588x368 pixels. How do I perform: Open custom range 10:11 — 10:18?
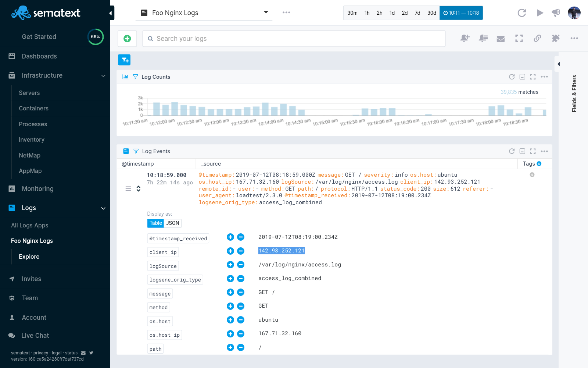[x=461, y=13]
